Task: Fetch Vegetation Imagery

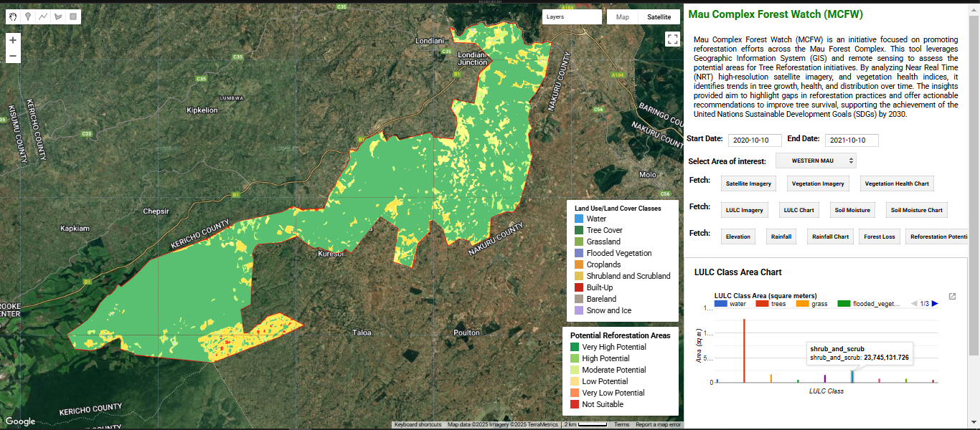Action: click(818, 183)
